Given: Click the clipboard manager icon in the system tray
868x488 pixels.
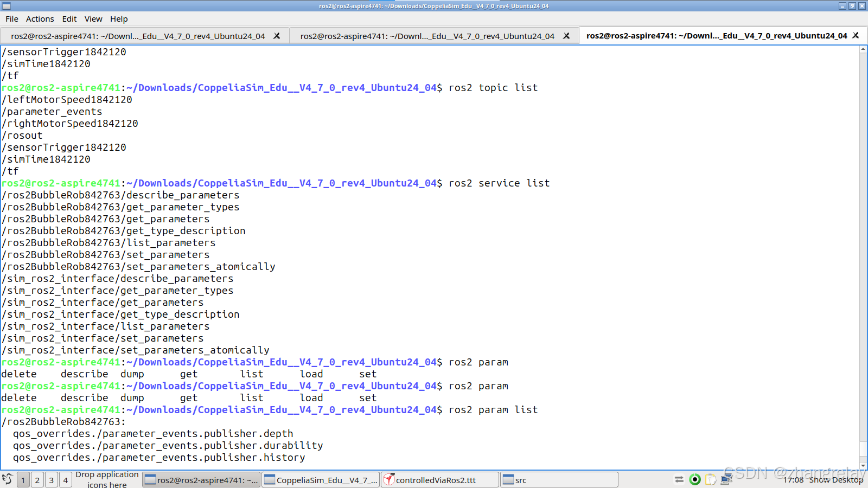Looking at the screenshot, I should pos(711,479).
